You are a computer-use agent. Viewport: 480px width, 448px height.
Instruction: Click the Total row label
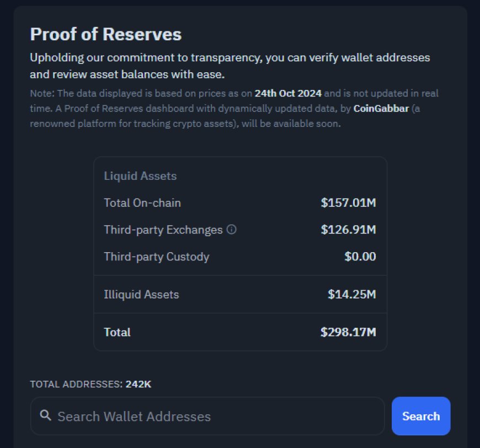point(118,332)
